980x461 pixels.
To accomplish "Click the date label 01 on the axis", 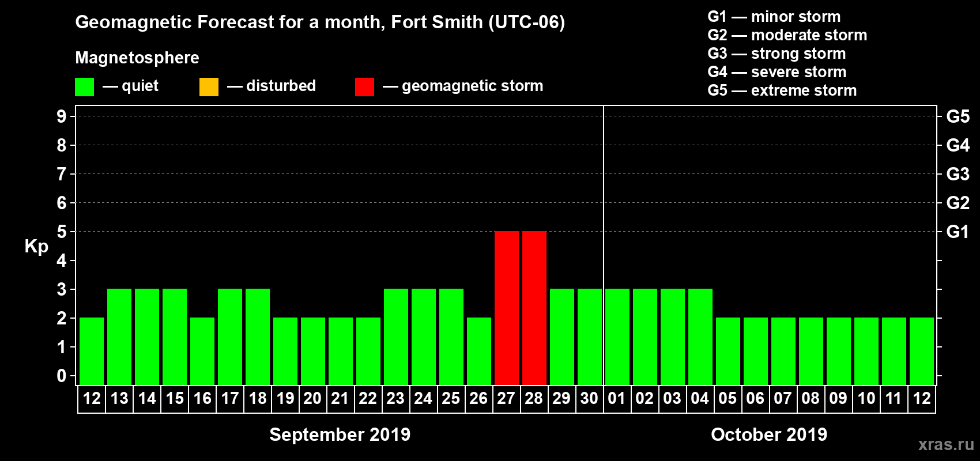I will click(617, 399).
